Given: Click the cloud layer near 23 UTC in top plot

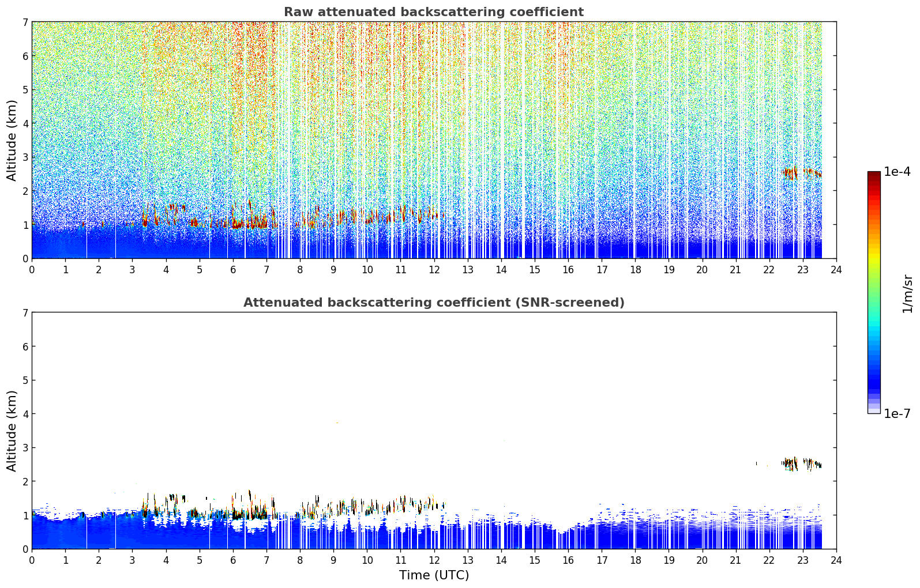Looking at the screenshot, I should click(x=802, y=172).
